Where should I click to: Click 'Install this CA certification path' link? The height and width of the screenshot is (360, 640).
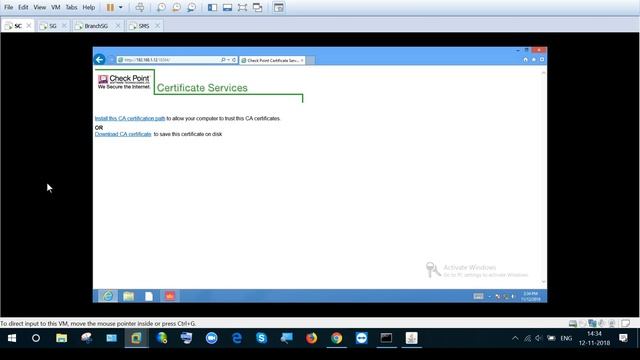coord(130,118)
